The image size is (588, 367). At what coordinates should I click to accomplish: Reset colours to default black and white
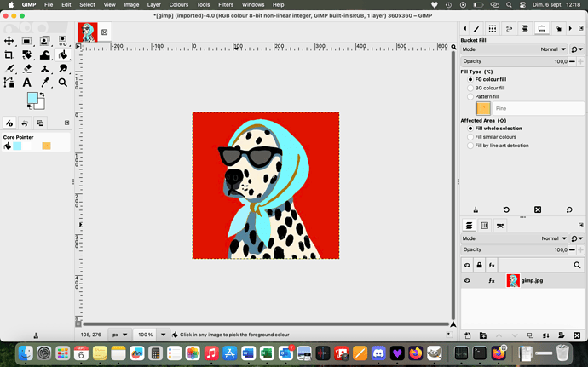point(30,107)
